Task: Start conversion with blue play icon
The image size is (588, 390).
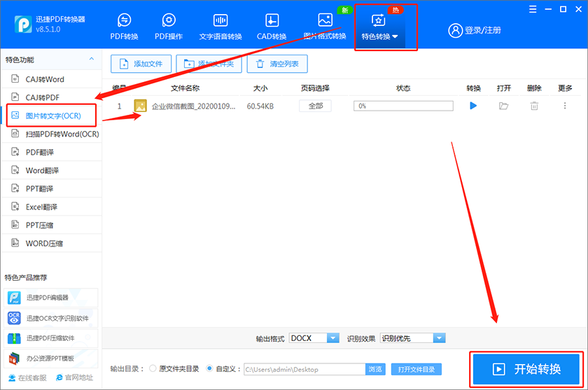Action: click(473, 106)
